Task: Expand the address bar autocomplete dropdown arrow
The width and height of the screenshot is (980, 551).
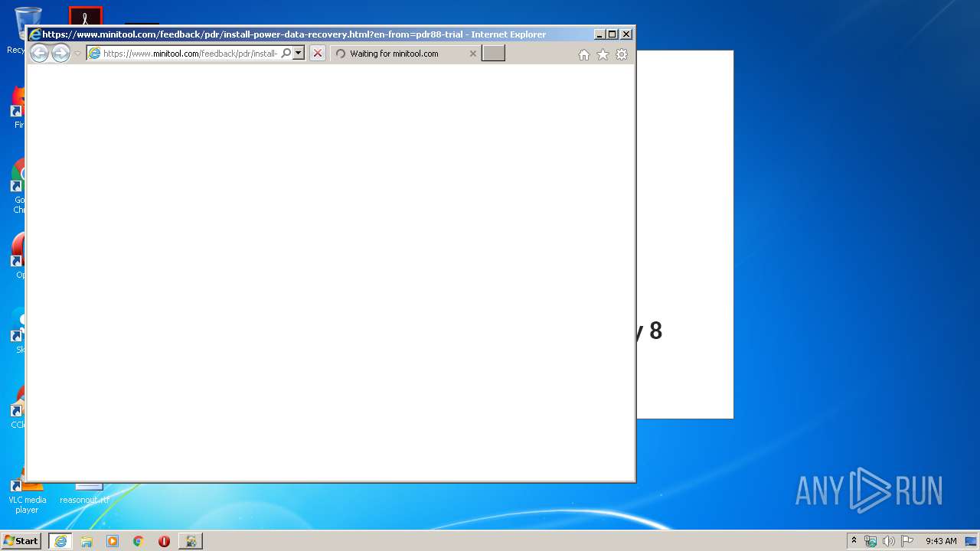Action: (x=299, y=54)
